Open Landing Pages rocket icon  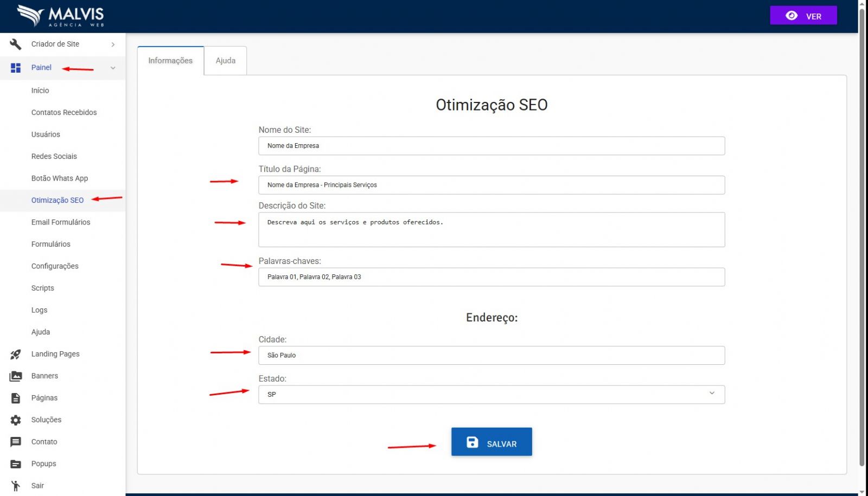(15, 354)
